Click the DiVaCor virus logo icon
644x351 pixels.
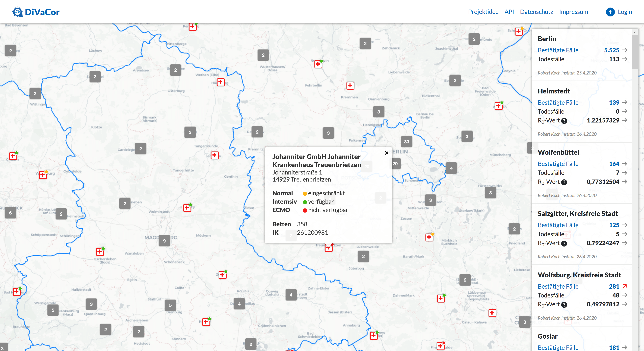[x=17, y=12]
